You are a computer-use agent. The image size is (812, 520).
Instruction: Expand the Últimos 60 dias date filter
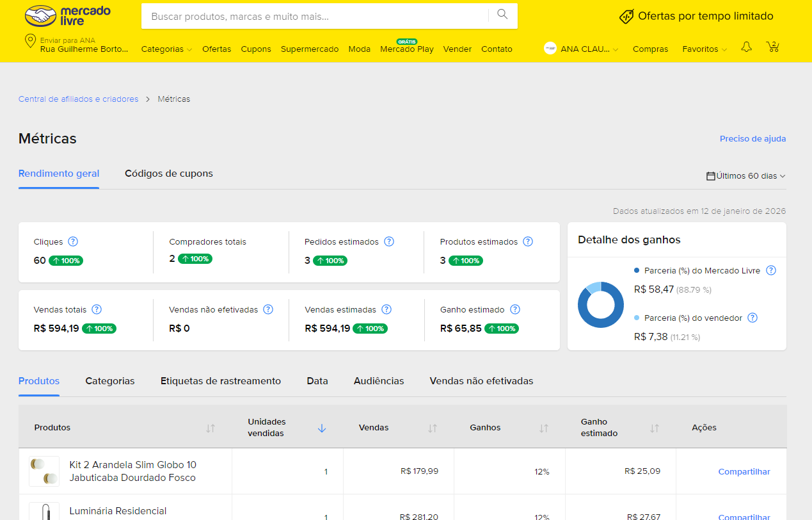click(746, 175)
